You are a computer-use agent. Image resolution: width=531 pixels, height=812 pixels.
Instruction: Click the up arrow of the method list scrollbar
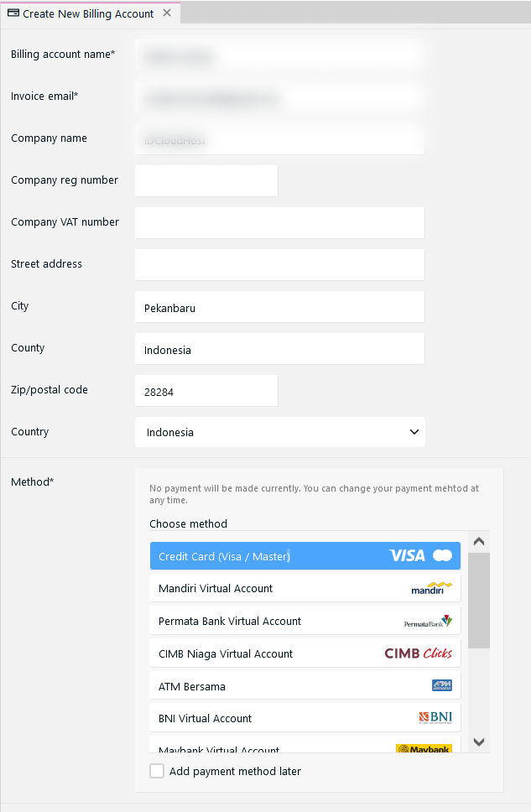click(x=478, y=541)
